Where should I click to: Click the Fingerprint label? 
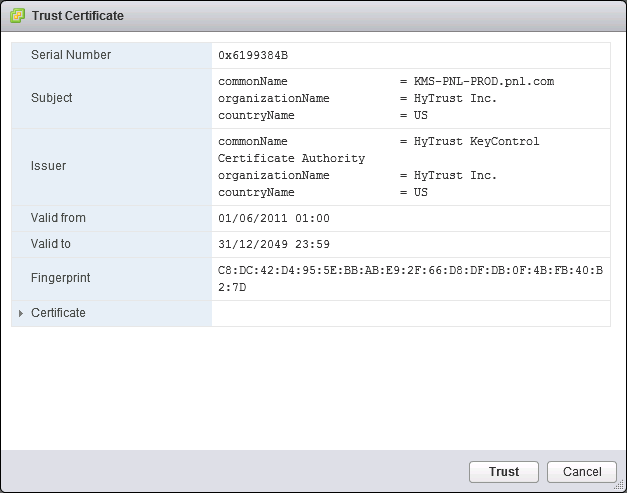pos(60,278)
